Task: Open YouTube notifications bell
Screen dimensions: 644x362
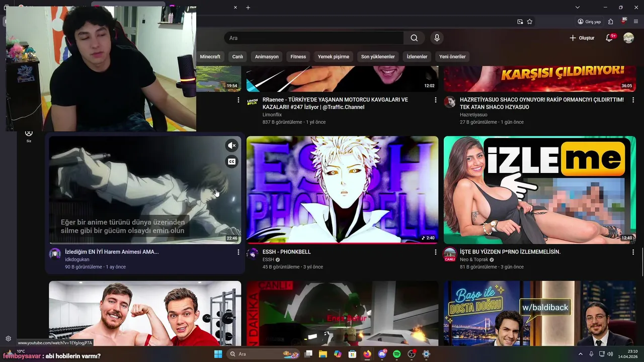Action: [609, 38]
